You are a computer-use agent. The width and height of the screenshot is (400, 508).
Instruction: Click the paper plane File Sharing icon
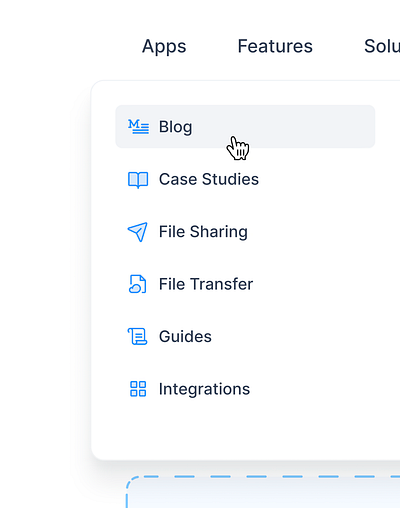click(138, 232)
